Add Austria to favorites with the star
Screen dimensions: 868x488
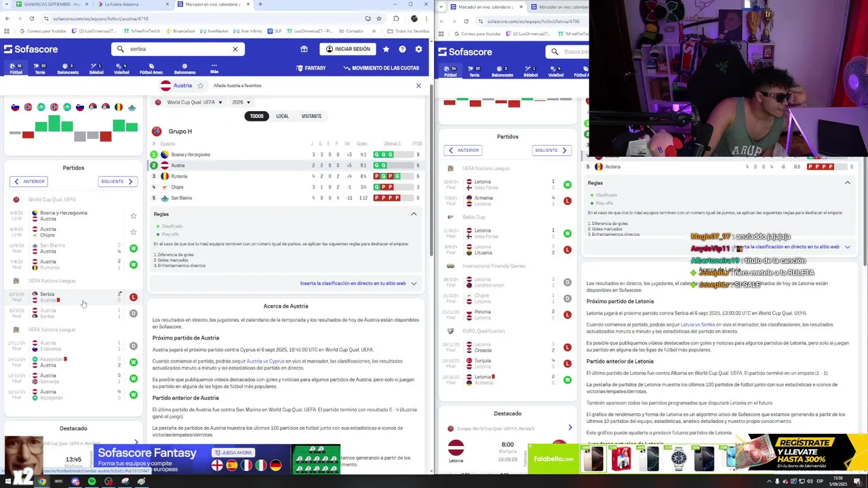click(x=200, y=85)
